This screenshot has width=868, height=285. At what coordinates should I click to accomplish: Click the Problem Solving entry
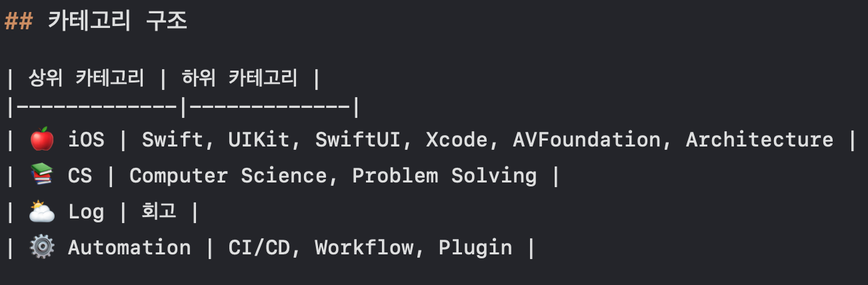pos(444,176)
